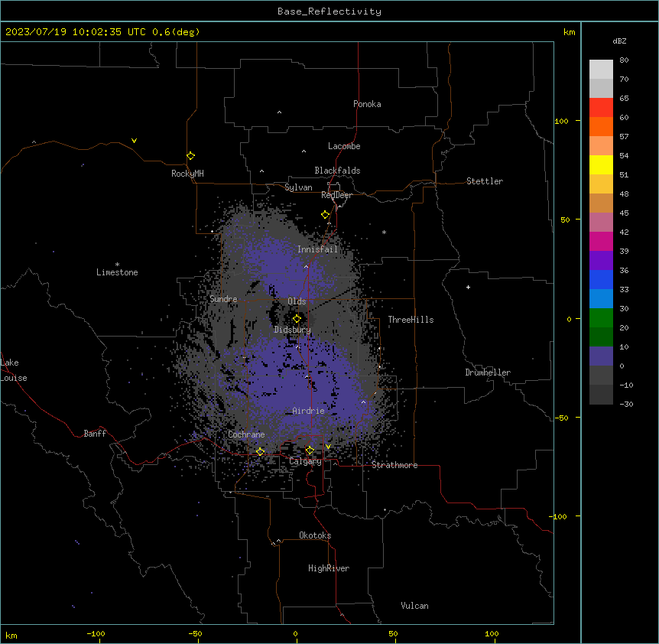
Task: Select the purple 10 dBZ color swatch
Action: [601, 356]
